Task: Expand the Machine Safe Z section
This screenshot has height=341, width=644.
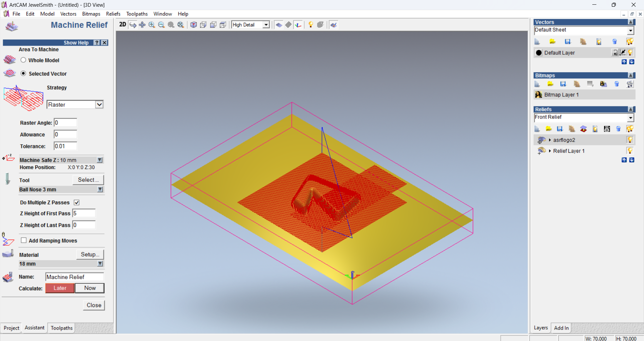Action: click(100, 160)
